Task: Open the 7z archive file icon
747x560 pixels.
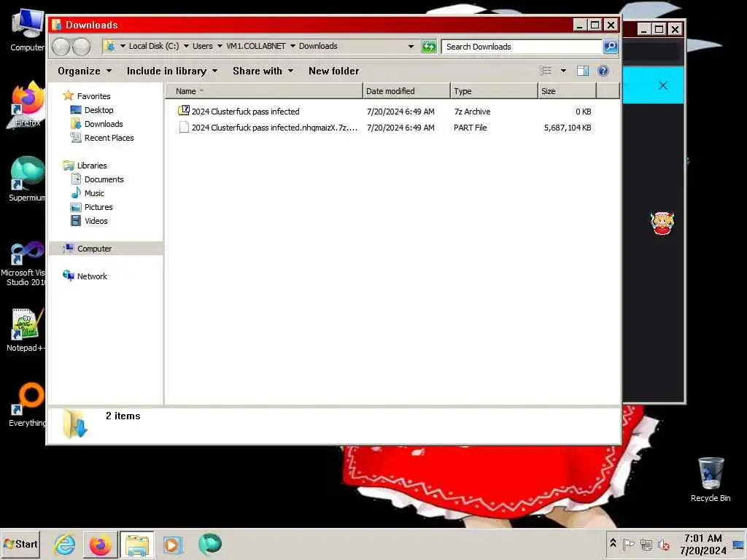Action: 184,111
